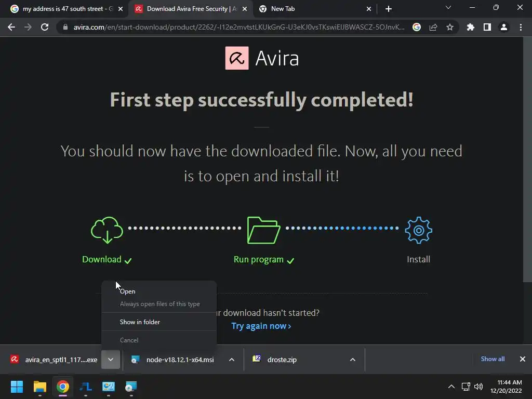Expand node-v18.12.1-x64.msi options arrow
The image size is (532, 399).
click(232, 360)
